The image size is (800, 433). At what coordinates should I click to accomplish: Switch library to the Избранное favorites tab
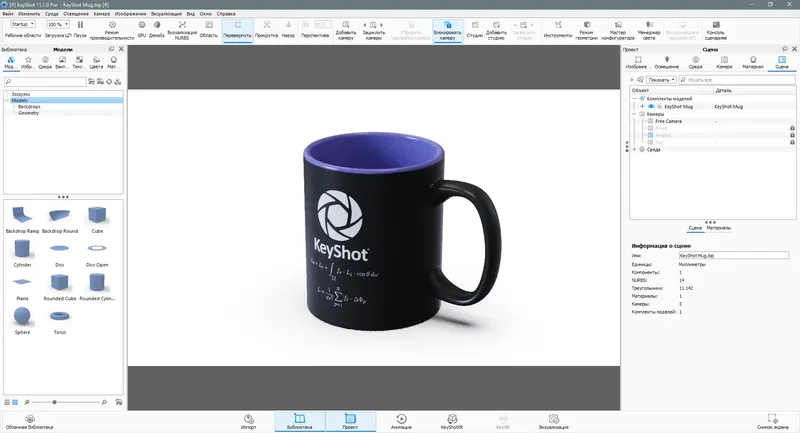pyautogui.click(x=28, y=63)
